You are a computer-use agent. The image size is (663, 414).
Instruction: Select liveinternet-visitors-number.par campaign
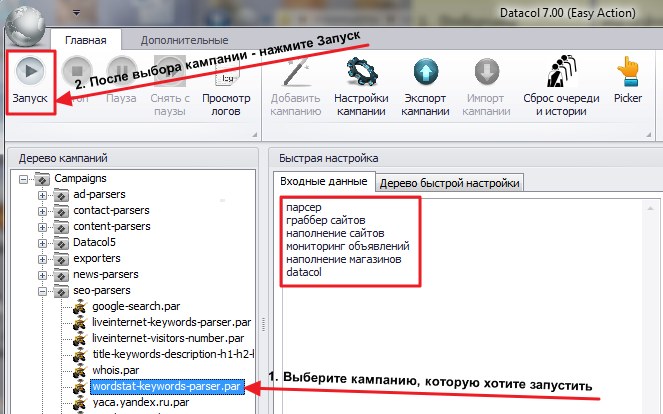click(x=168, y=338)
